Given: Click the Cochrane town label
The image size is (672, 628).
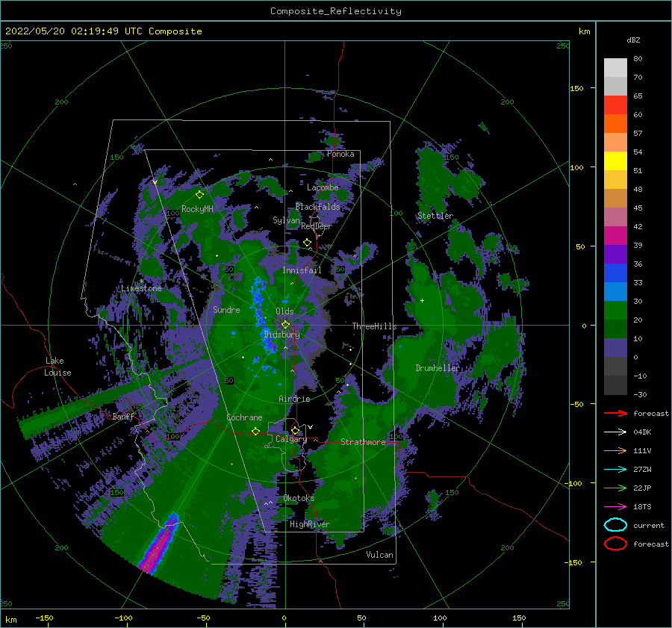Looking at the screenshot, I should [x=244, y=417].
